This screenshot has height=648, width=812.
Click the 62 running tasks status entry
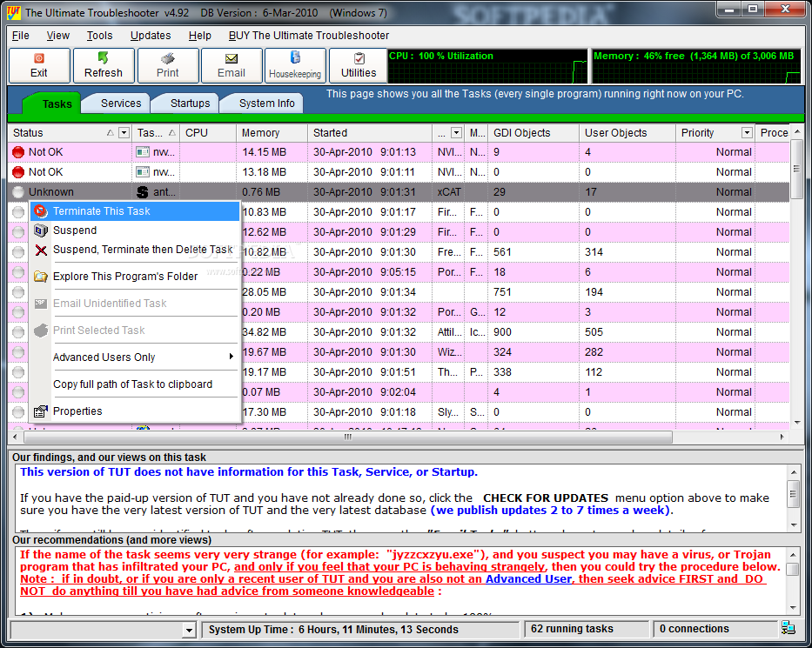587,629
